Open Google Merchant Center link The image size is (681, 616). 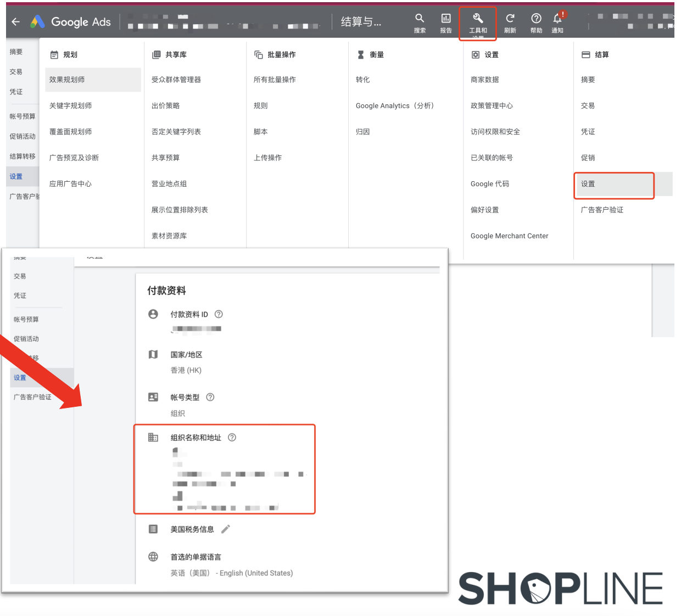(x=509, y=236)
